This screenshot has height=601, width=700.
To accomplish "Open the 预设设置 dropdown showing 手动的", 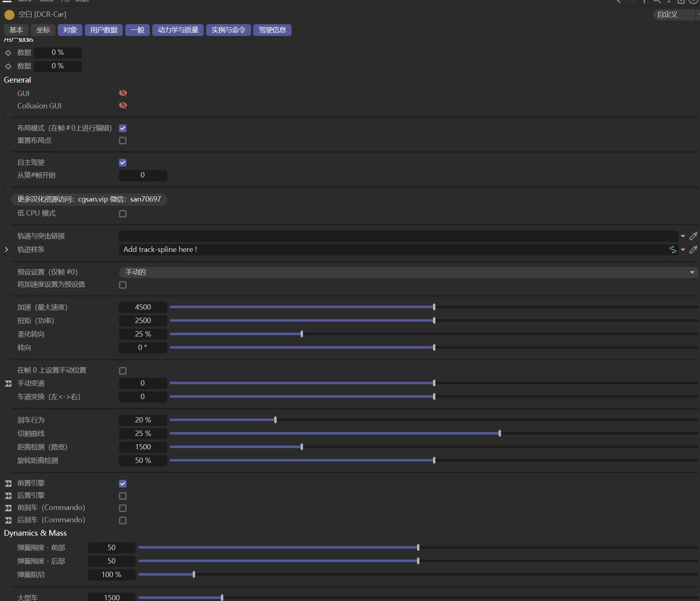I will click(408, 272).
